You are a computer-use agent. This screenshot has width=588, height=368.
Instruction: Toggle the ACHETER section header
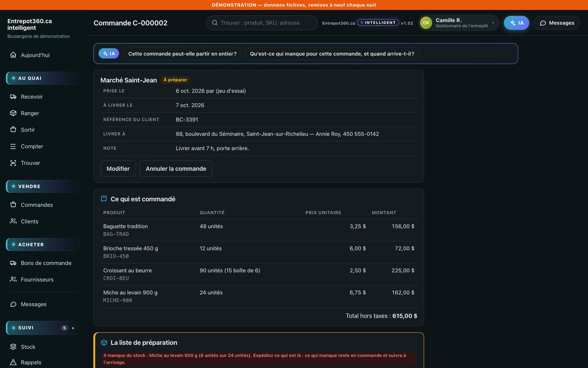[x=43, y=245]
